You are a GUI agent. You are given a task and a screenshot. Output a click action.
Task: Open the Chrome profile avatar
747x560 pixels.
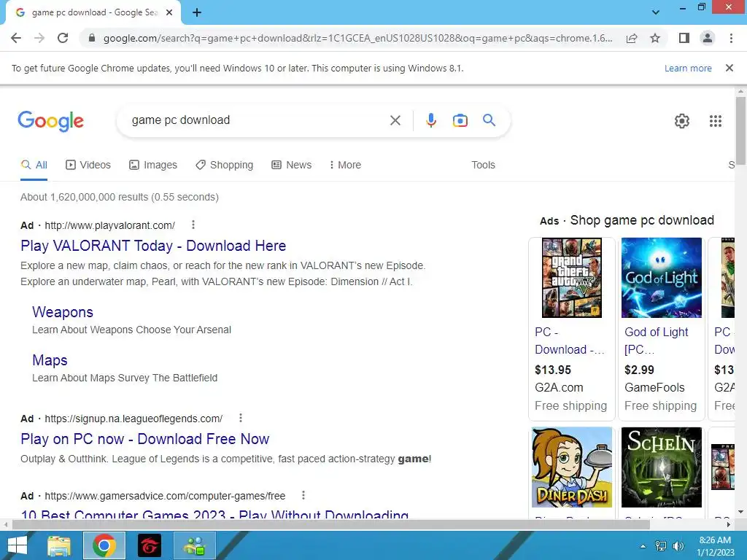[708, 38]
